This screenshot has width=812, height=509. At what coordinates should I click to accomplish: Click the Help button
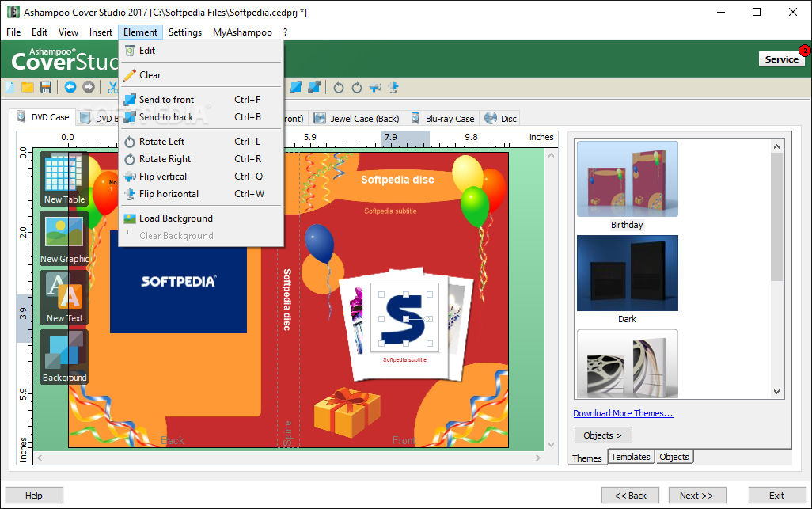pyautogui.click(x=34, y=496)
